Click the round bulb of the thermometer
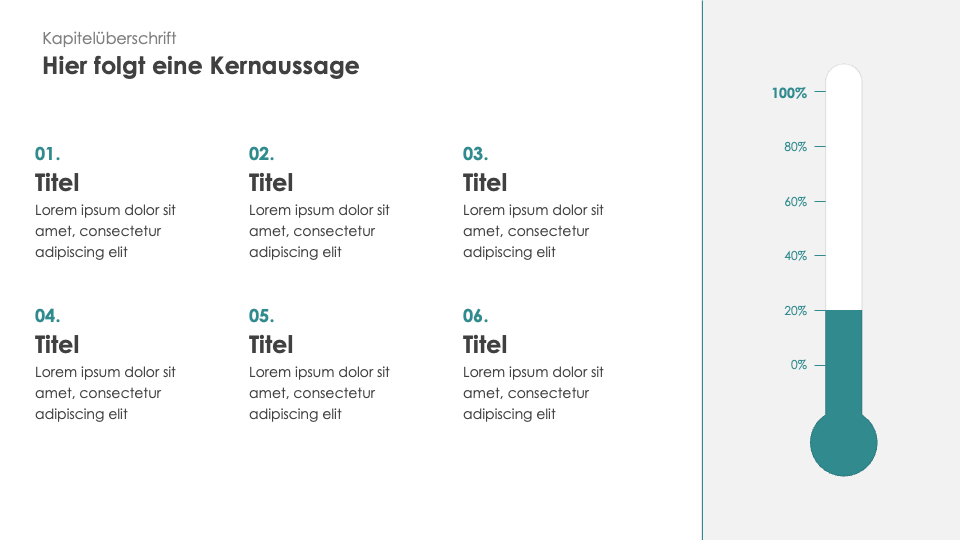 click(843, 443)
